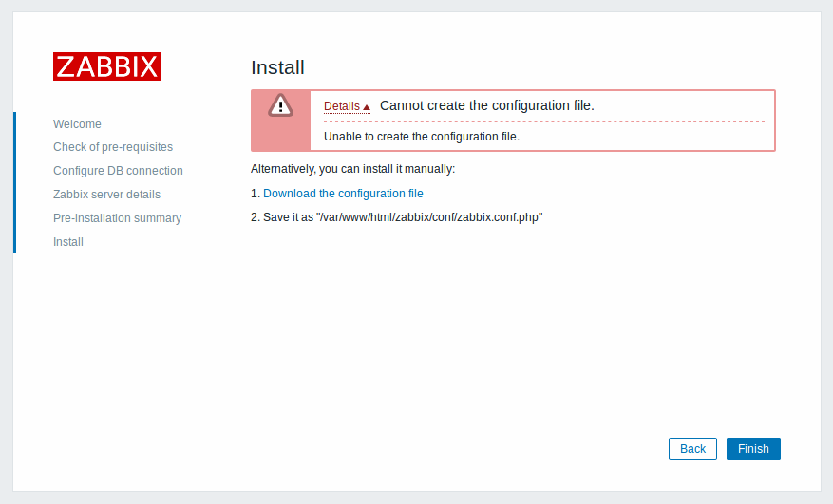This screenshot has width=833, height=504.
Task: Click the Zabbix logo
Action: coord(106,66)
